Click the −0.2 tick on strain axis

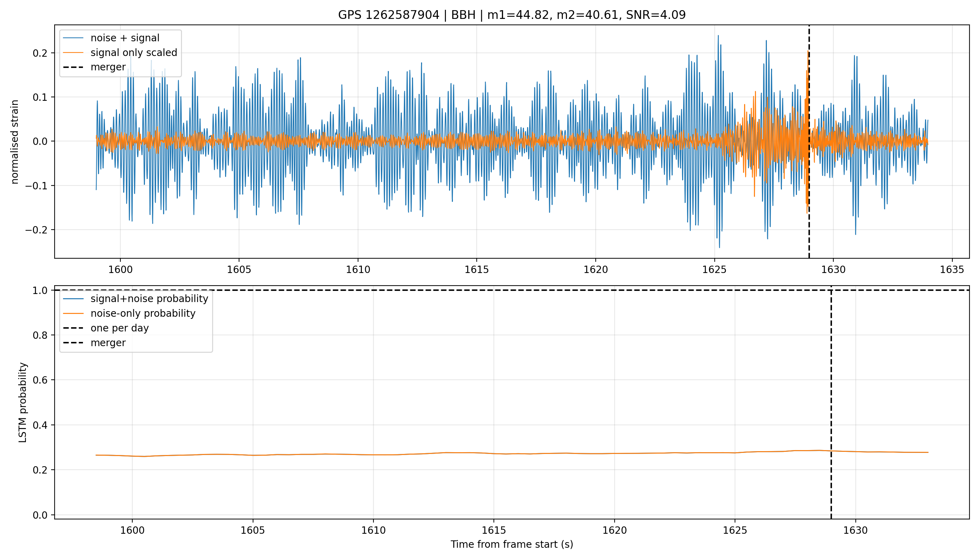point(36,230)
